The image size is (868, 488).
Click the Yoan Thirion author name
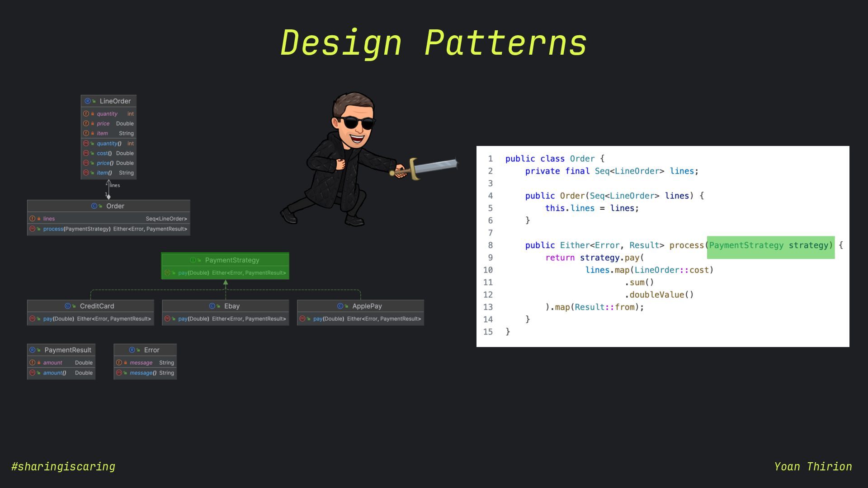point(813,467)
